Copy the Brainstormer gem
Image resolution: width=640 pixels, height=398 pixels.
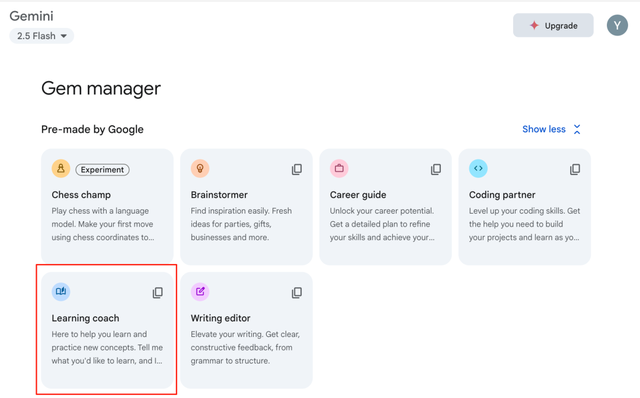click(297, 169)
